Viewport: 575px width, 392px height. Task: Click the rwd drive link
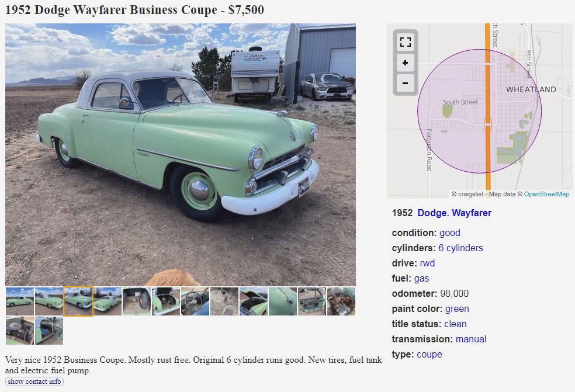(x=427, y=263)
